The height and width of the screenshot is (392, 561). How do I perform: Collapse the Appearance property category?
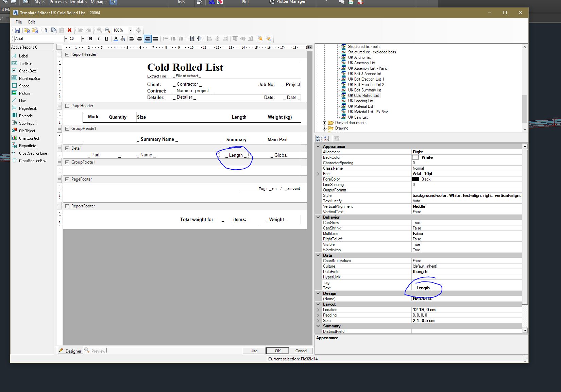pos(318,147)
